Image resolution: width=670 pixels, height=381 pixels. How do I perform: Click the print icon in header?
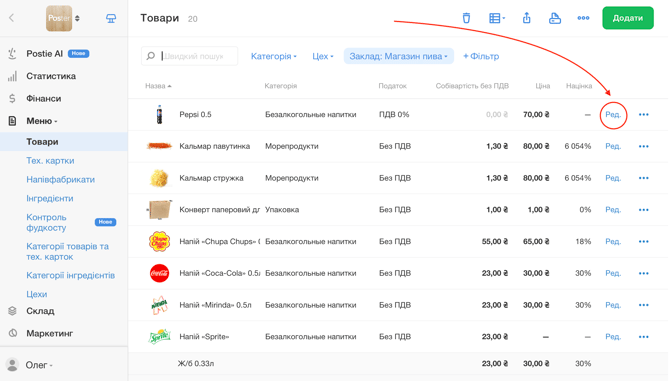(555, 18)
